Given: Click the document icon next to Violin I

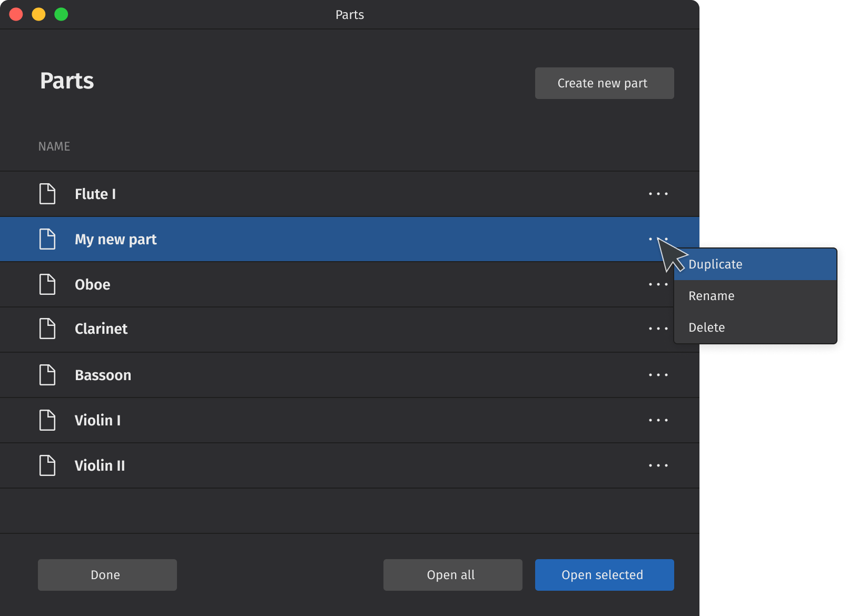Looking at the screenshot, I should (x=47, y=420).
